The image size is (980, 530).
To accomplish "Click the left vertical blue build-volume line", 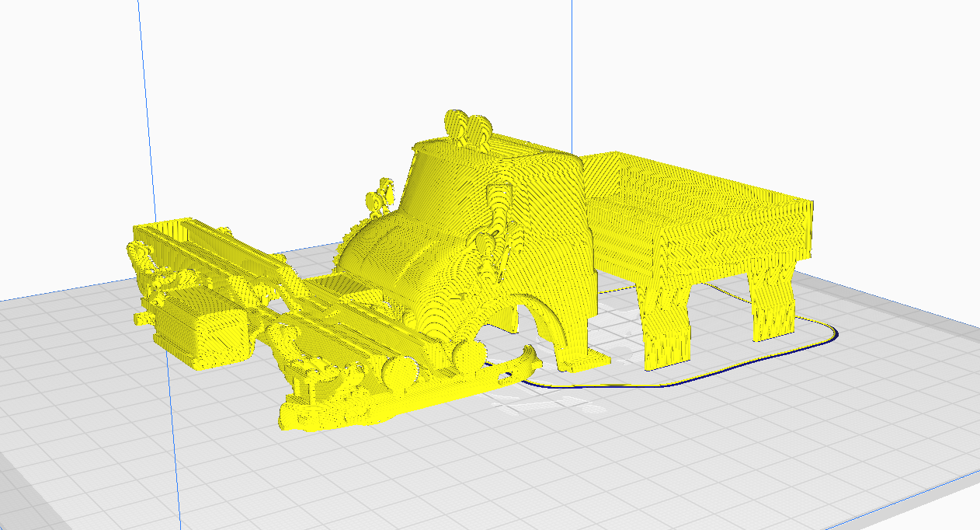I will [155, 155].
